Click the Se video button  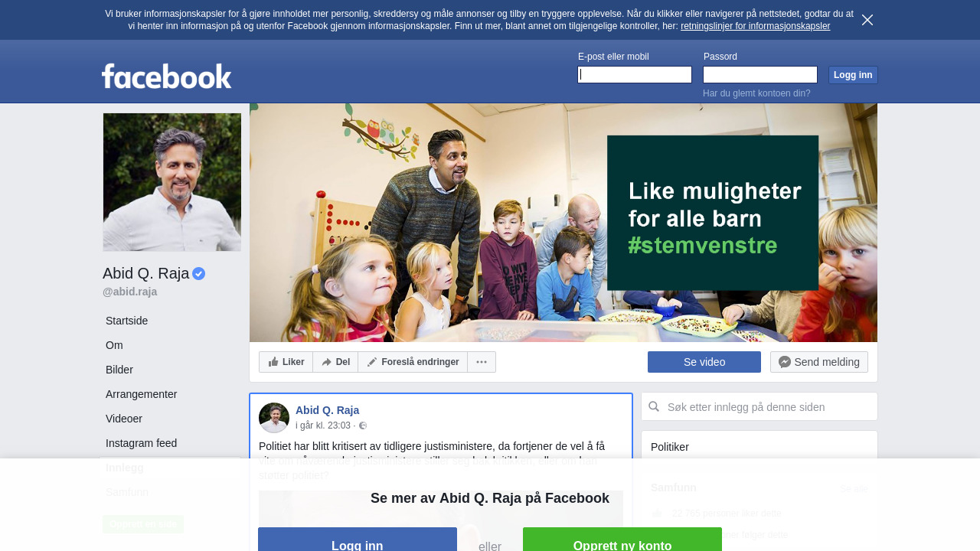[x=704, y=362]
